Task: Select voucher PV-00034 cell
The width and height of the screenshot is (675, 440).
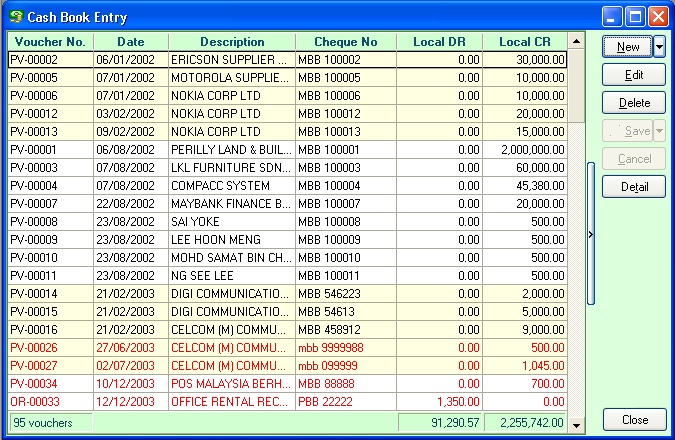Action: pyautogui.click(x=50, y=384)
